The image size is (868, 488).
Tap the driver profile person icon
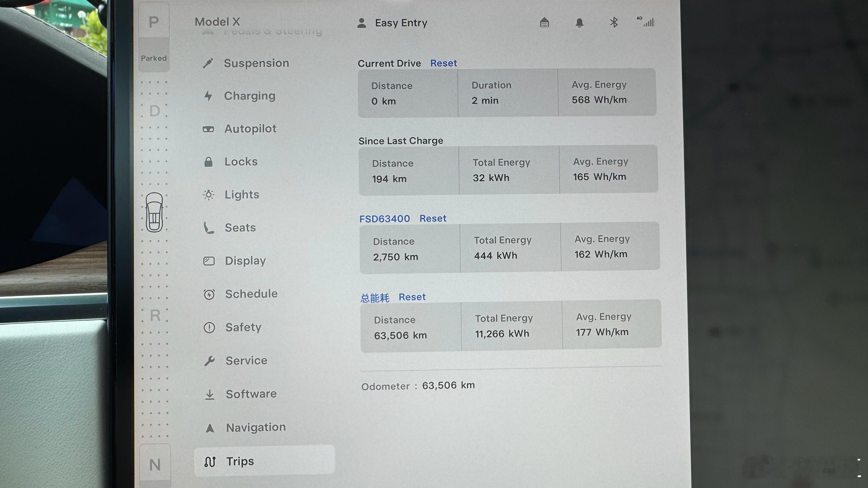(x=361, y=23)
